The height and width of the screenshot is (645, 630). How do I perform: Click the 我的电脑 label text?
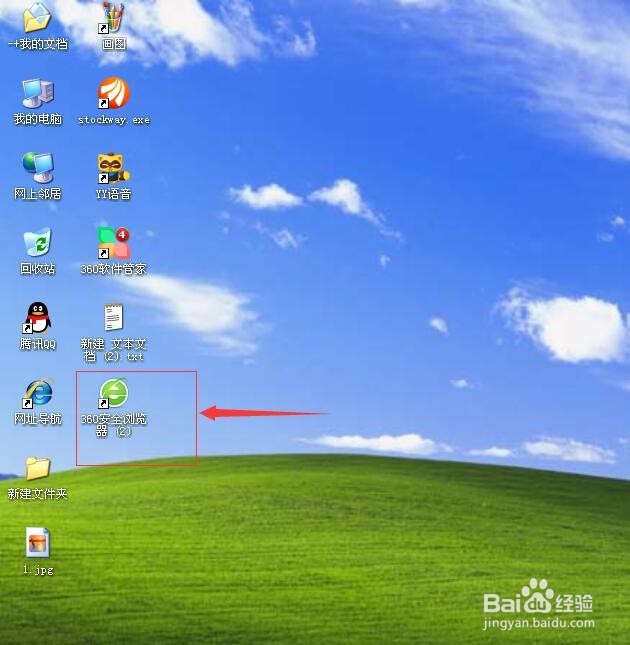pyautogui.click(x=38, y=119)
